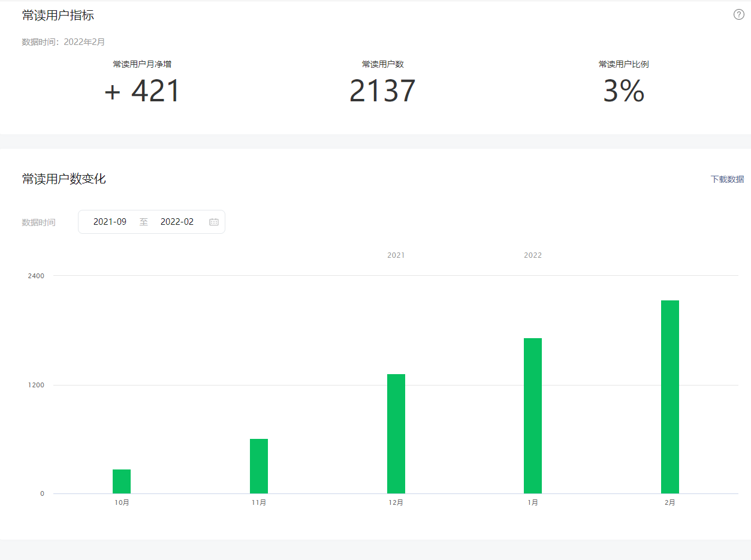Select the 12月 bar in the chart
The width and height of the screenshot is (751, 560).
click(x=396, y=433)
